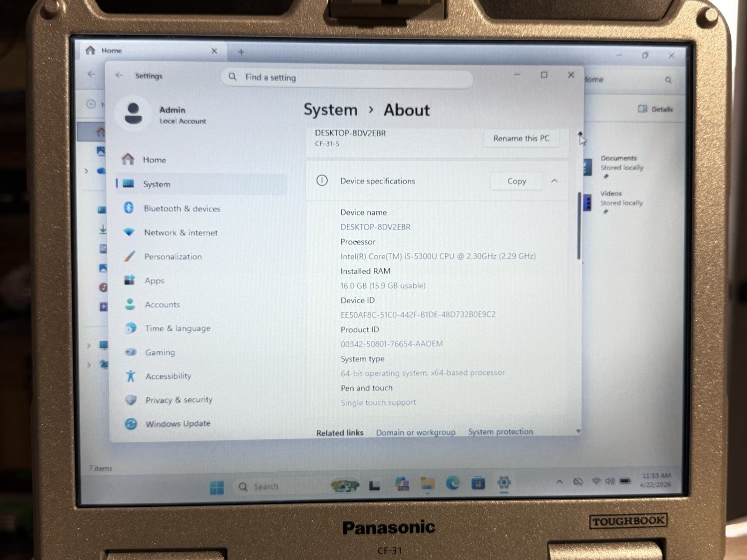
Task: Click the Privacy & security shield icon
Action: pyautogui.click(x=131, y=399)
